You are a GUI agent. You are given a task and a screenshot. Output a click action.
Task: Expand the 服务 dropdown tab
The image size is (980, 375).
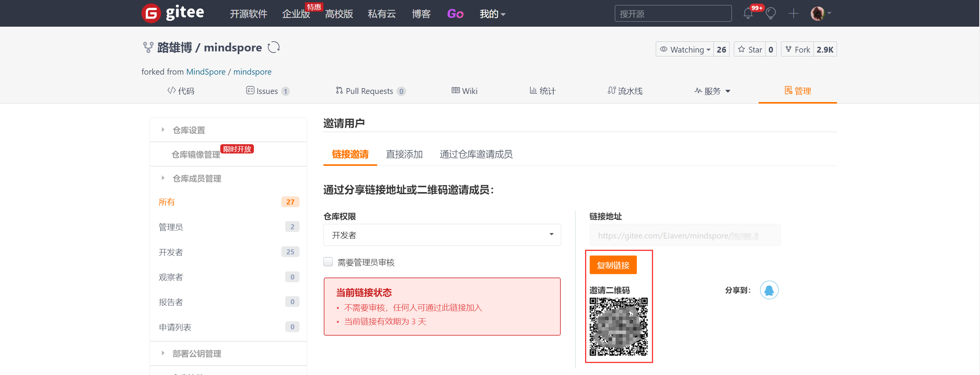click(x=712, y=91)
